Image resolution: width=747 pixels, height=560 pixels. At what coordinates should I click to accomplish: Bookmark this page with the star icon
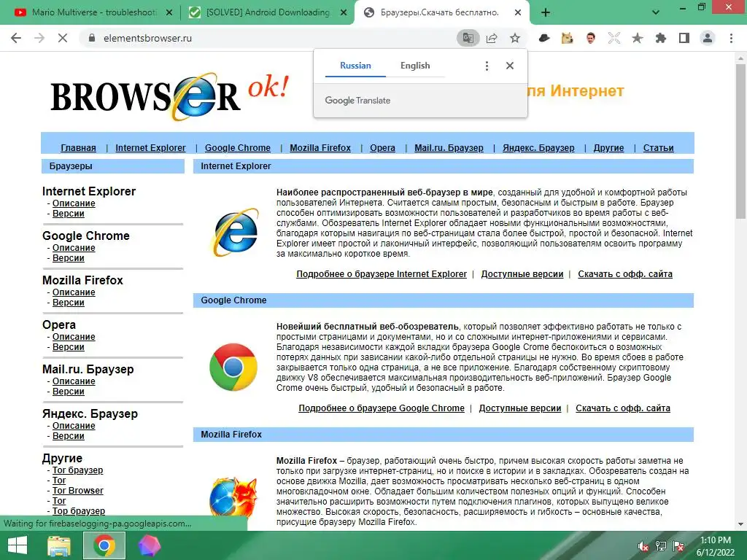click(515, 38)
